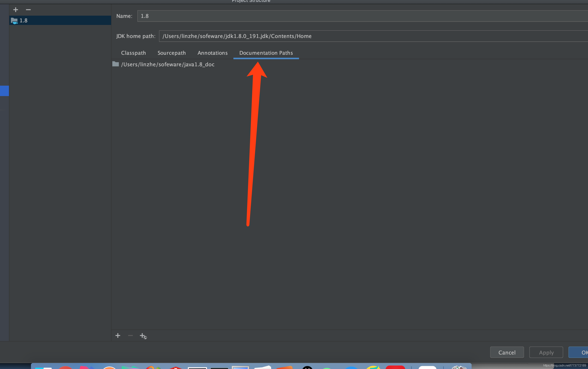588x369 pixels.
Task: Click the JDK icon beside 1.8
Action: [x=14, y=21]
